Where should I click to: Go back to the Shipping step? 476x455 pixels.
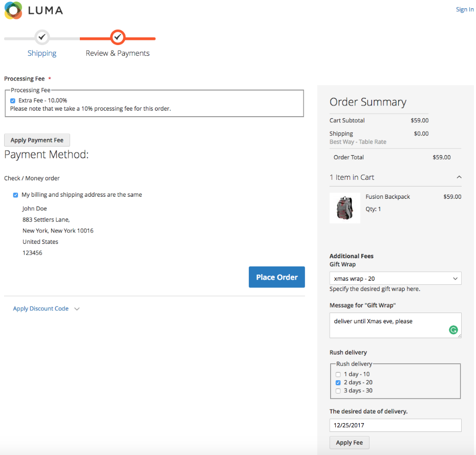pos(42,53)
